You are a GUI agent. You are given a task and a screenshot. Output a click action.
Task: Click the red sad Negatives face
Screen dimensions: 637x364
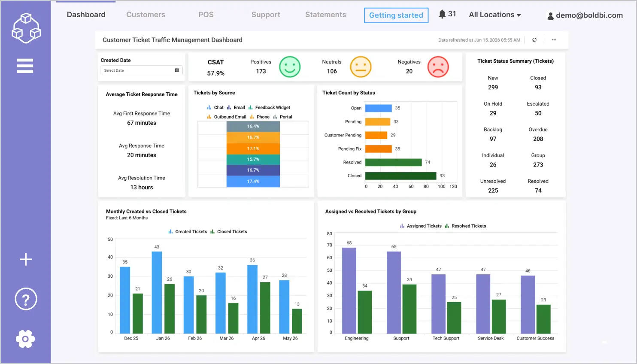coord(438,67)
